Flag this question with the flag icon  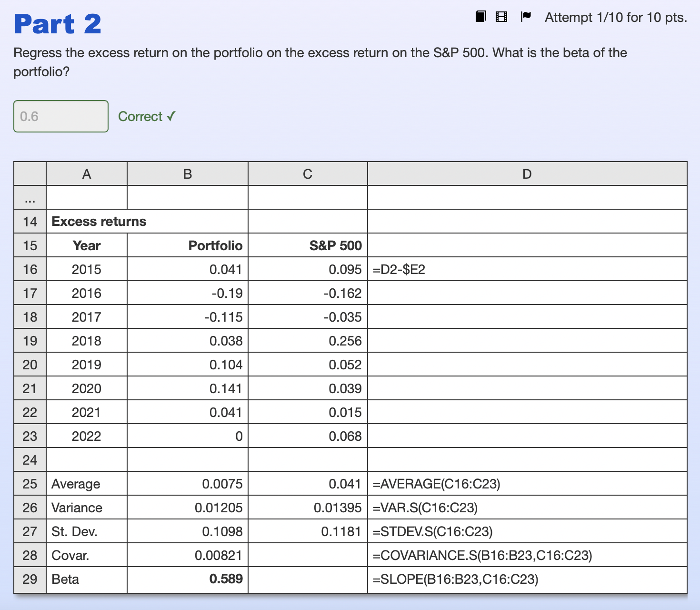(526, 17)
